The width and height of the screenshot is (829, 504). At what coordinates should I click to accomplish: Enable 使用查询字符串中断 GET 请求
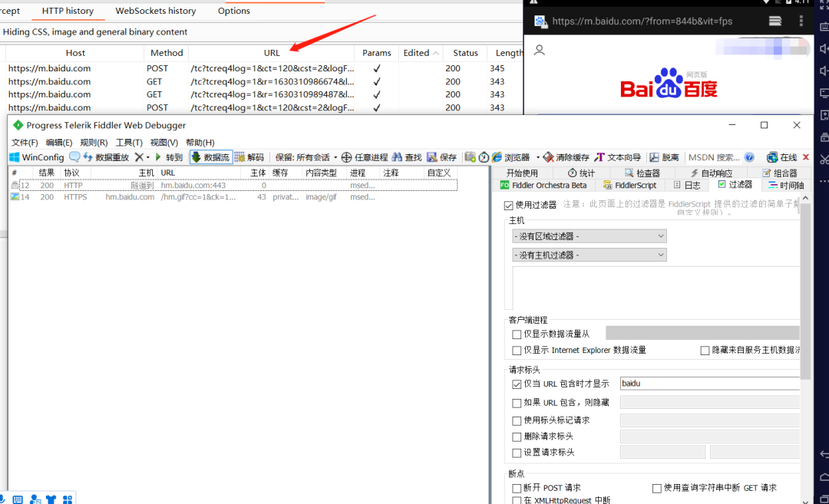point(656,488)
